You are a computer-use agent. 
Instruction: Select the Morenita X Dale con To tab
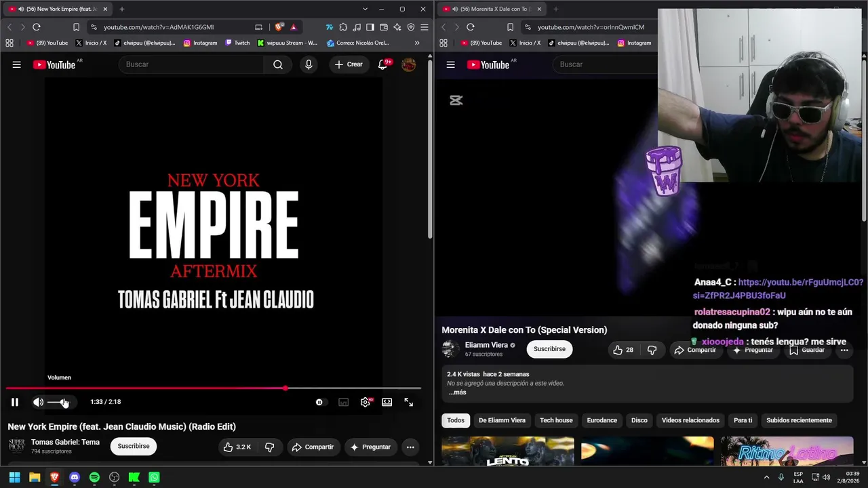(x=492, y=9)
